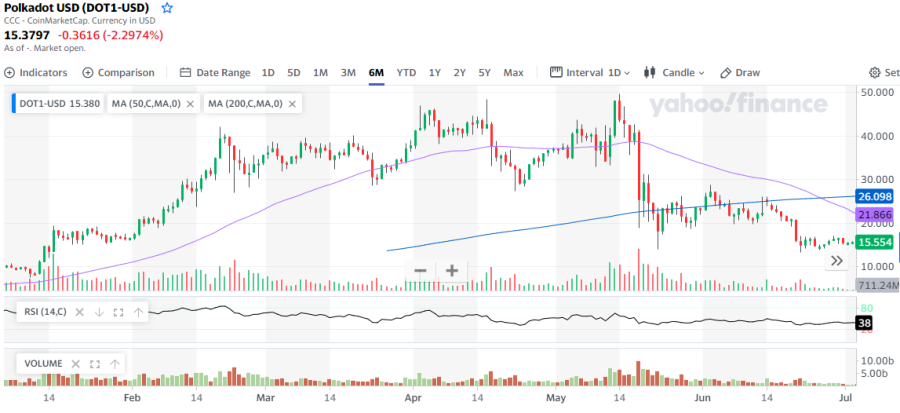This screenshot has width=900, height=413.
Task: Select the YTD date range
Action: click(406, 73)
